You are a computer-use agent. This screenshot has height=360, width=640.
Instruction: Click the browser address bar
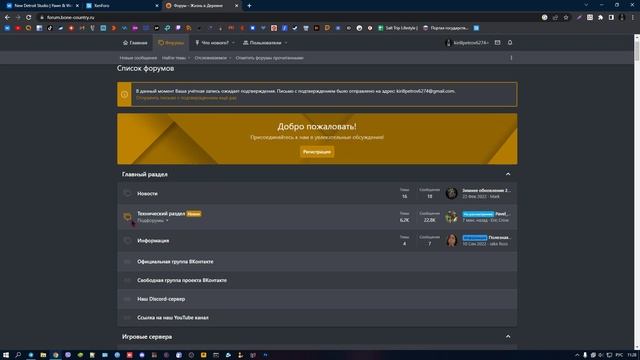(286, 18)
